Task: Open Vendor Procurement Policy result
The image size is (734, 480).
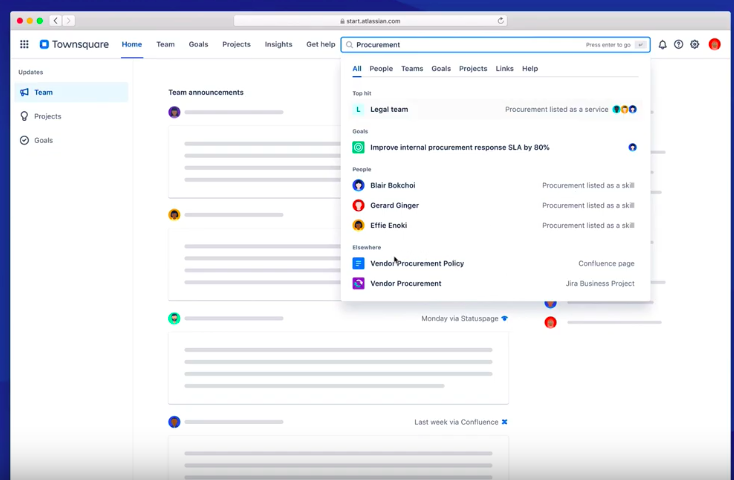Action: point(494,263)
